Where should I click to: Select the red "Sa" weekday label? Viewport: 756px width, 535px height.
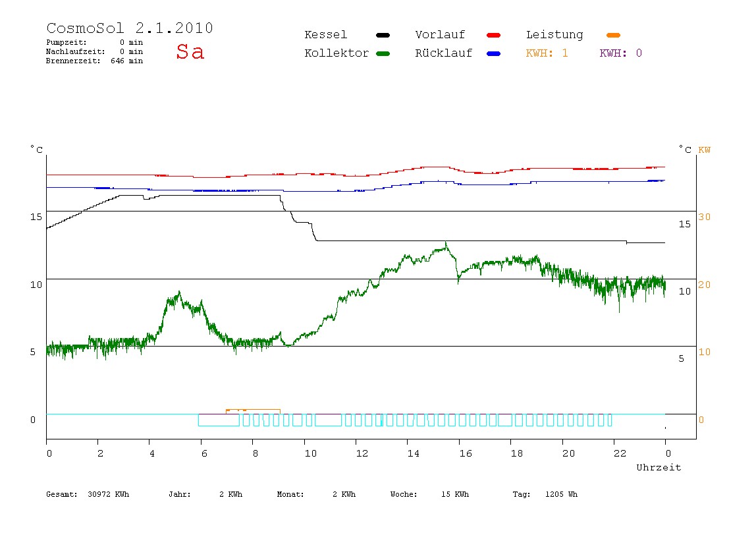click(x=190, y=51)
